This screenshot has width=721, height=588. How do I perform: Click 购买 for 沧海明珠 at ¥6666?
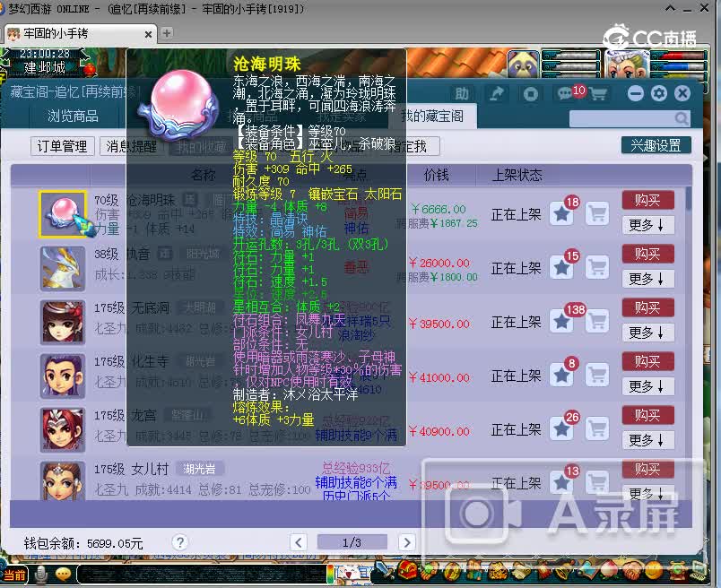[x=647, y=200]
